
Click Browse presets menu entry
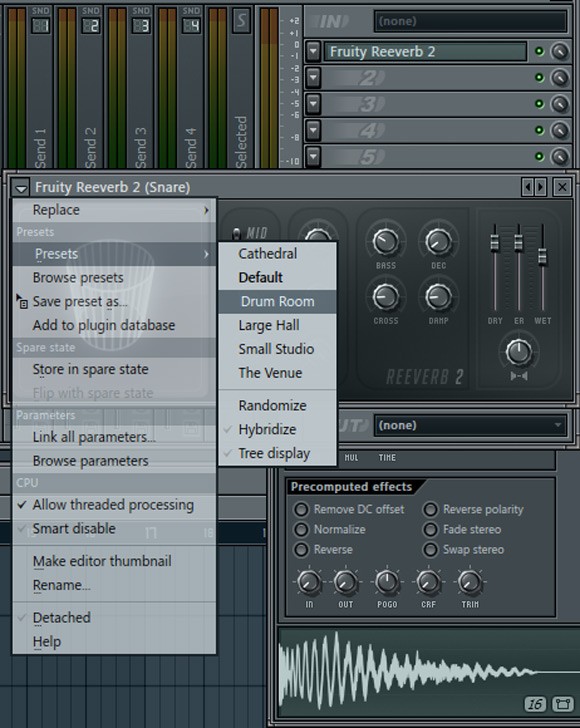click(114, 278)
